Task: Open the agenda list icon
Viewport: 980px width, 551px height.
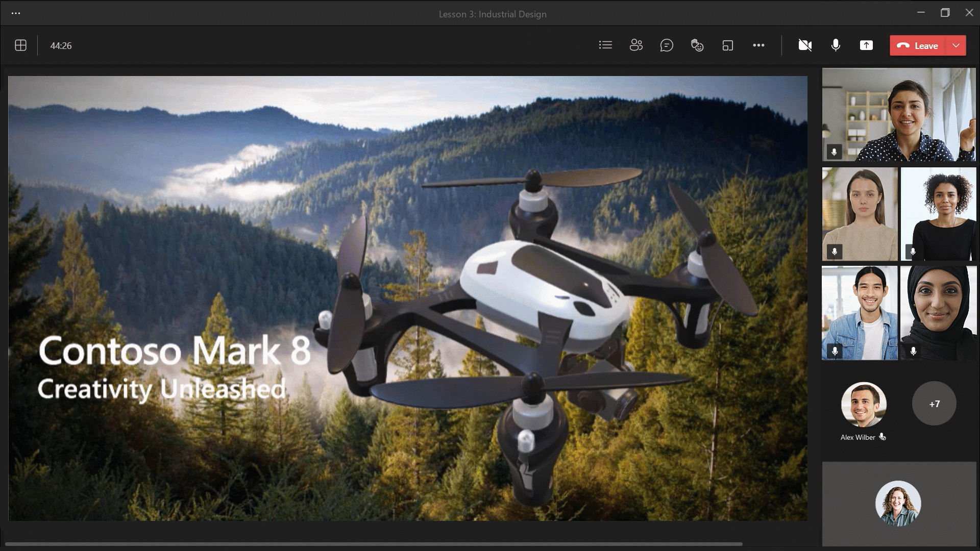Action: [605, 45]
